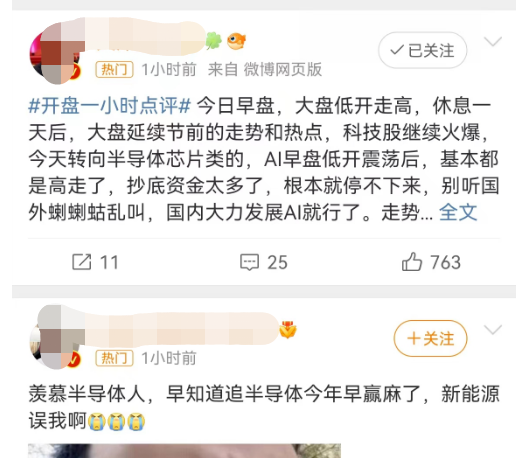Open first poster's blurred avatar
Image resolution: width=520 pixels, height=458 pixels.
coord(57,52)
